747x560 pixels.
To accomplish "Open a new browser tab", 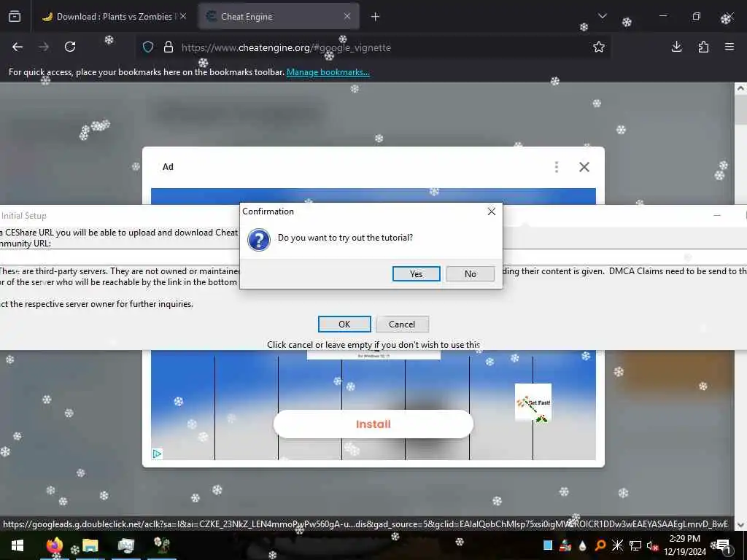I will [375, 17].
